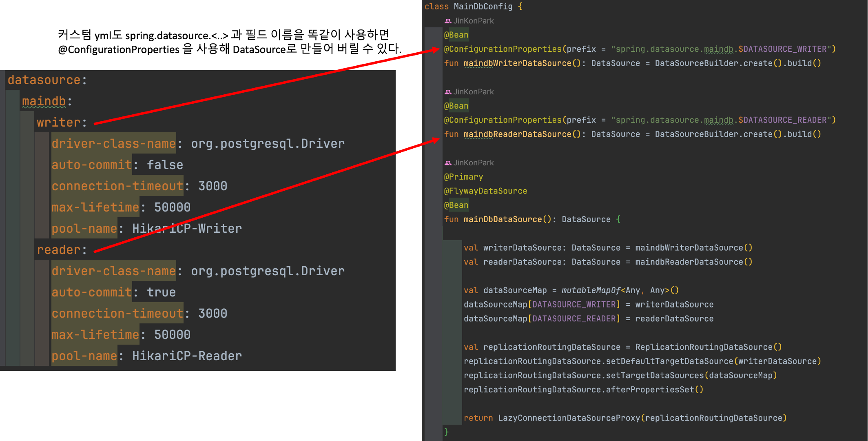Screen dimensions: 868x441
Task: Click the auto-commit true value under reader
Action: (x=161, y=292)
